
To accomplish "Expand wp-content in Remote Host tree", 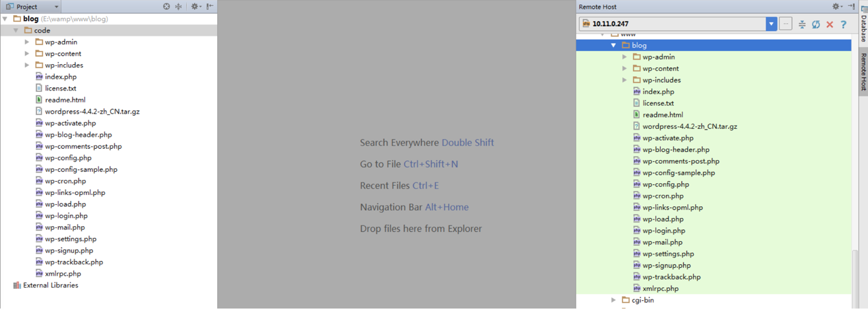I will point(624,69).
